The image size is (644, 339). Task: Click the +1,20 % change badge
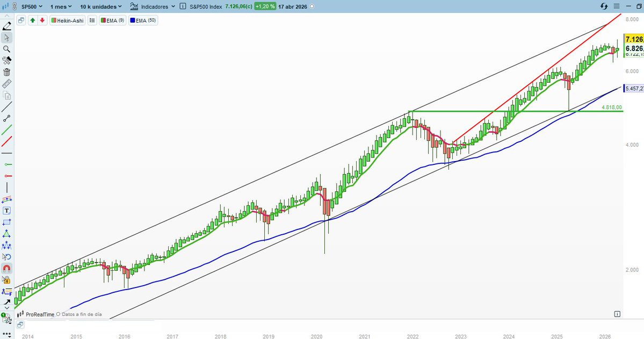tap(265, 6)
